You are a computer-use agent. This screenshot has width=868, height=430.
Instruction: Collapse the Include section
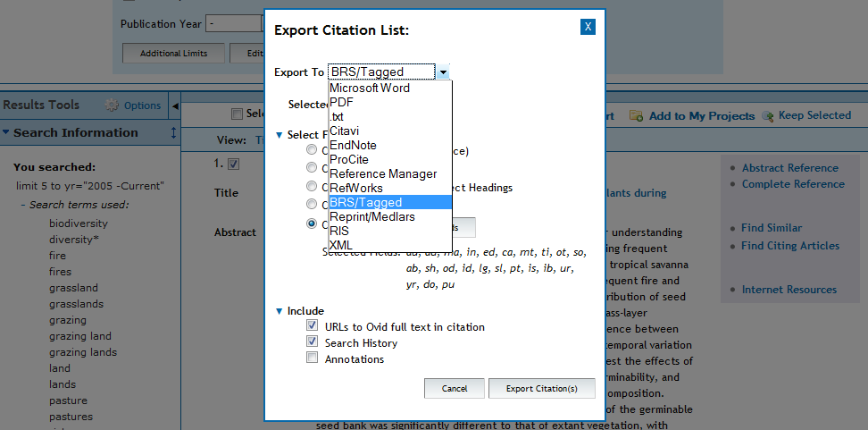279,311
